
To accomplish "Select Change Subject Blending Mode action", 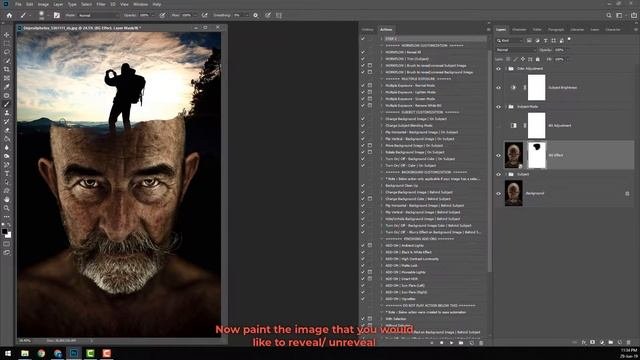I will point(409,125).
